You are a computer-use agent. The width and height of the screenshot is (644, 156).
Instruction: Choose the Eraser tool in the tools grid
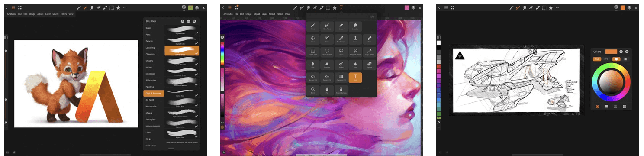(x=341, y=26)
